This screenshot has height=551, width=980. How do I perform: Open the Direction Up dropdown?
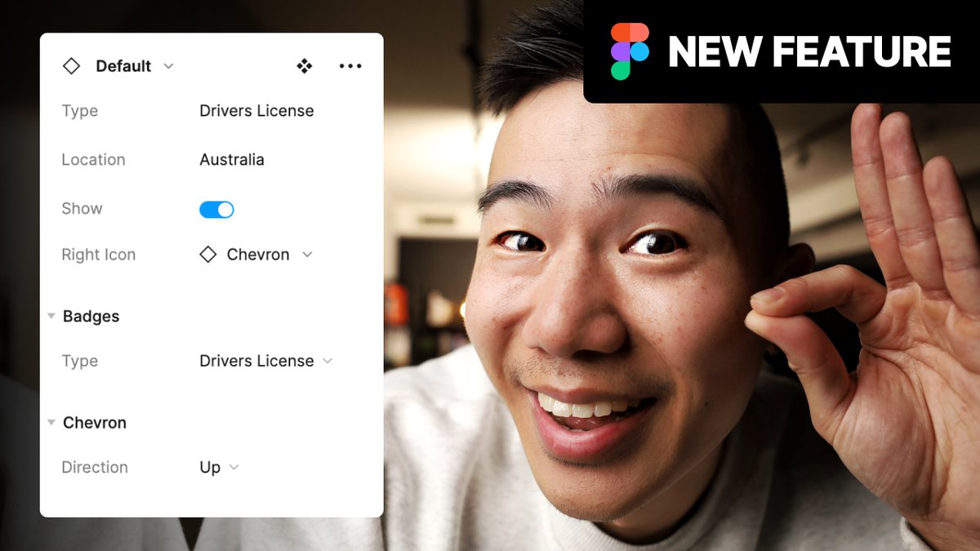pyautogui.click(x=220, y=467)
